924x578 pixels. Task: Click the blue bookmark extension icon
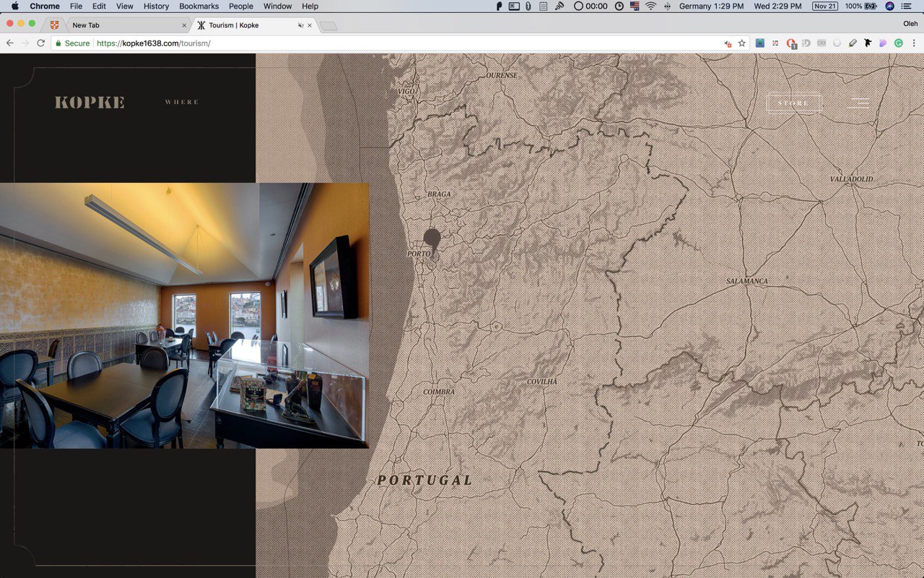tap(760, 43)
